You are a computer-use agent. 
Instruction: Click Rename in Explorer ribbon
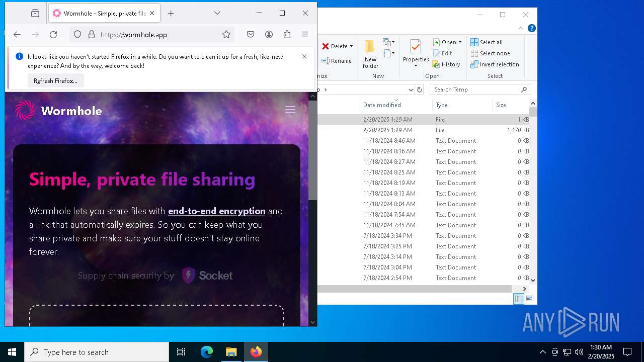337,61
